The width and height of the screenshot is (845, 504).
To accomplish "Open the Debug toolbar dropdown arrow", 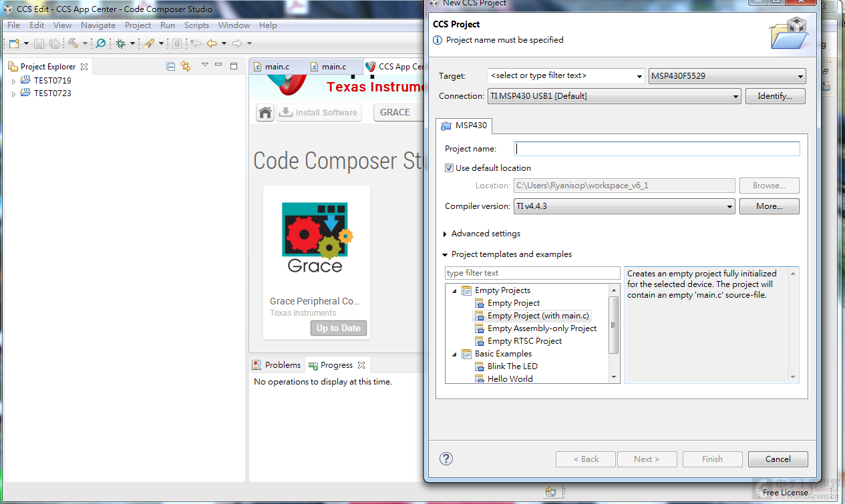I will tap(132, 43).
